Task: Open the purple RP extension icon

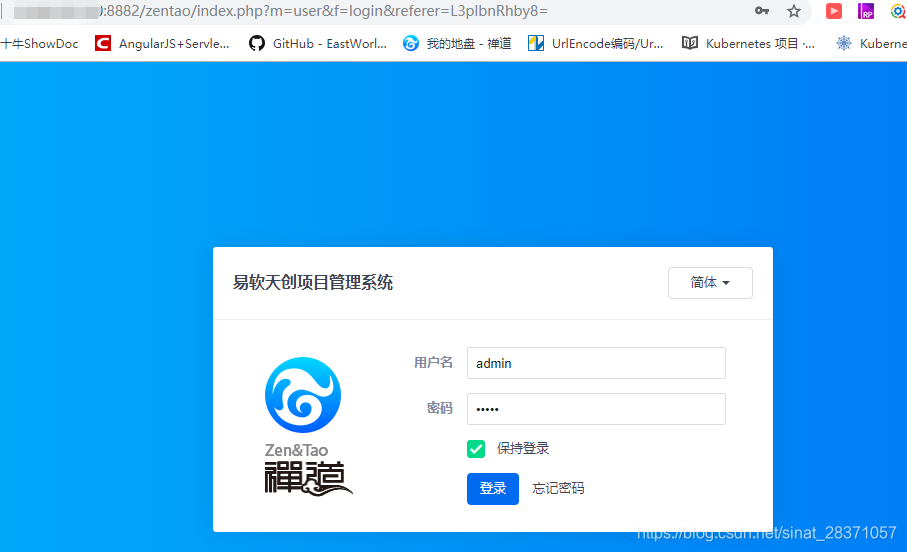Action: [866, 11]
